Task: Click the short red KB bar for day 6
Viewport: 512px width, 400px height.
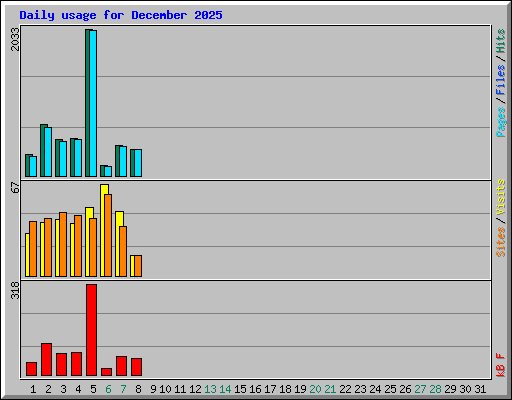Action: pos(106,372)
